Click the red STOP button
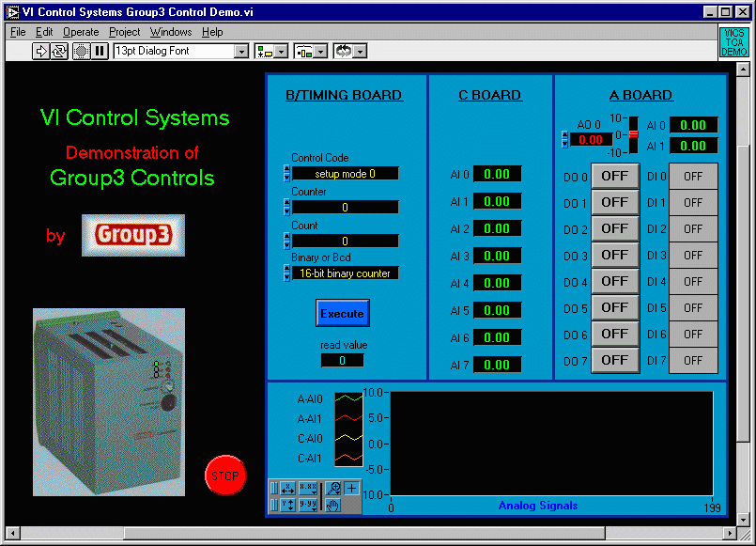 coord(225,476)
